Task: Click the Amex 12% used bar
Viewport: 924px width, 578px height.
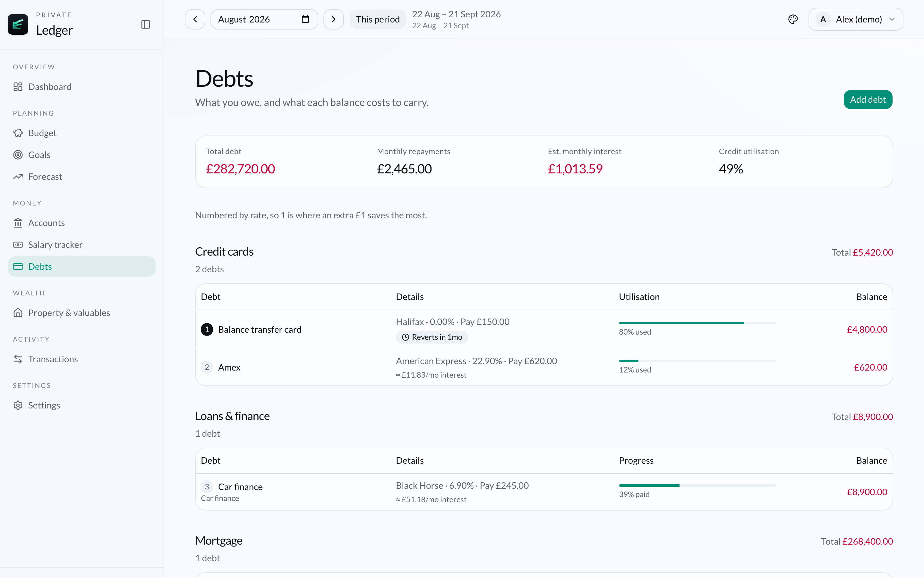Action: 697,361
